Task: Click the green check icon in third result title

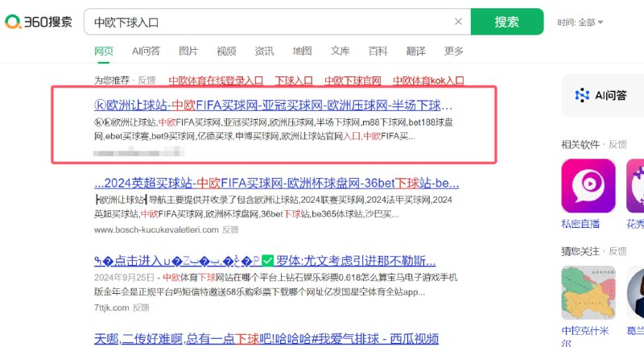Action: pos(267,261)
